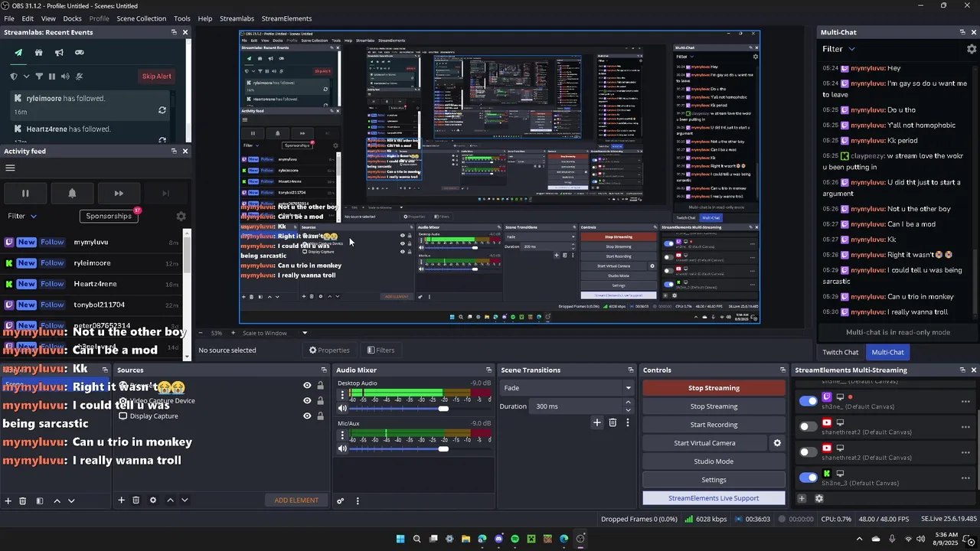Move source up in Sources toolbar
The width and height of the screenshot is (980, 551).
click(x=170, y=500)
